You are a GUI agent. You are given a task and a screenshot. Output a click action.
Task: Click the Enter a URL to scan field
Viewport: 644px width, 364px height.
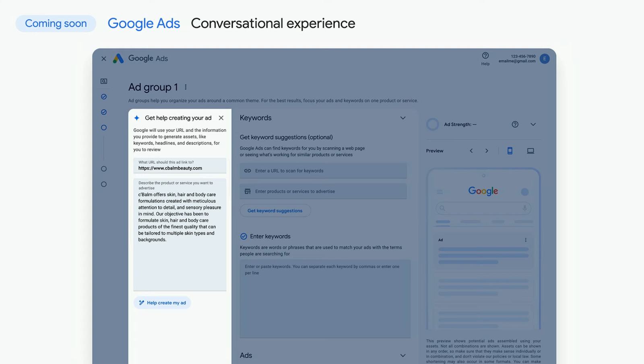(323, 171)
